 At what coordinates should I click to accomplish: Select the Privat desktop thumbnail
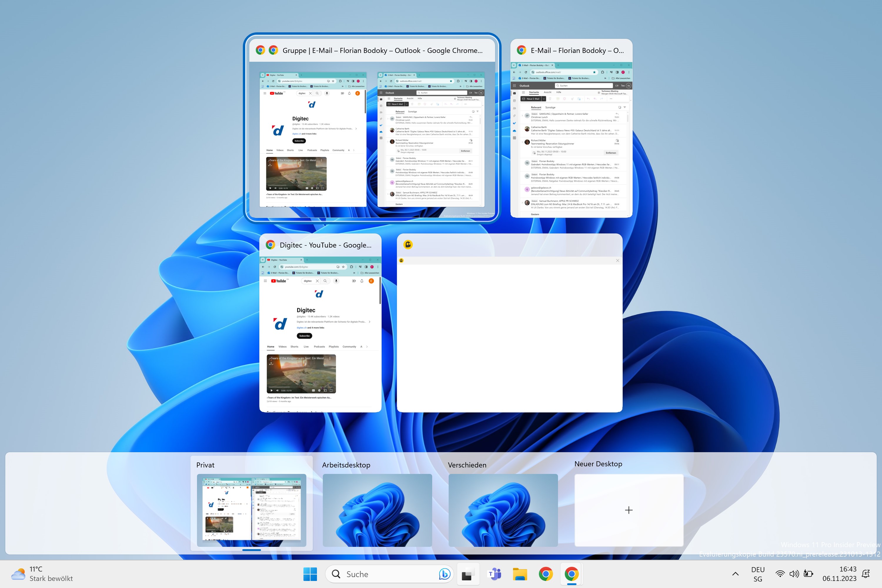point(252,510)
